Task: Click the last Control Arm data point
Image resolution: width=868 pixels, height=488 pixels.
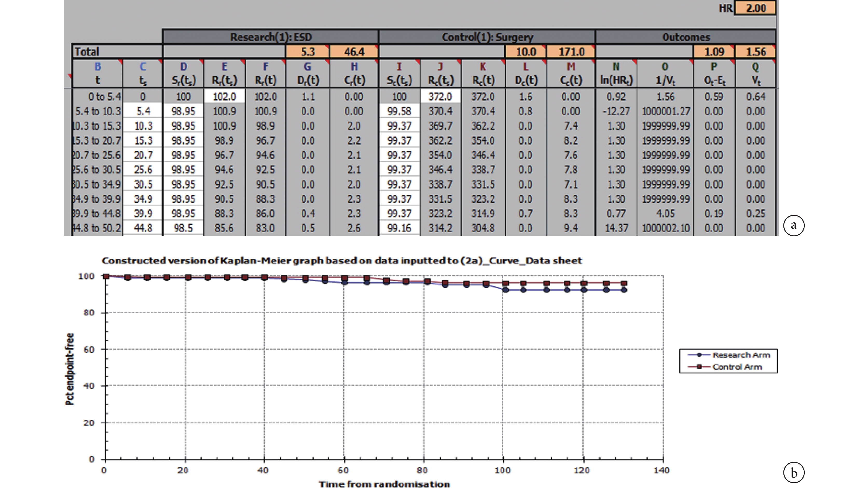Action: 624,283
